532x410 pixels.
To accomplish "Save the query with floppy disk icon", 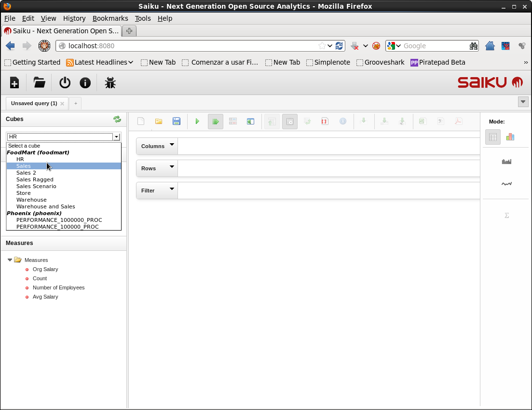I will point(177,122).
